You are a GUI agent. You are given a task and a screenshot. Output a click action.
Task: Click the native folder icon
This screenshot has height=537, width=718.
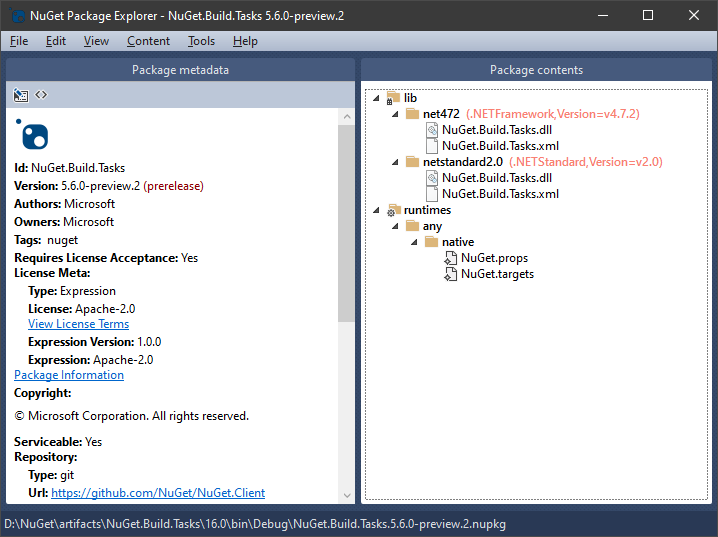pyautogui.click(x=432, y=242)
